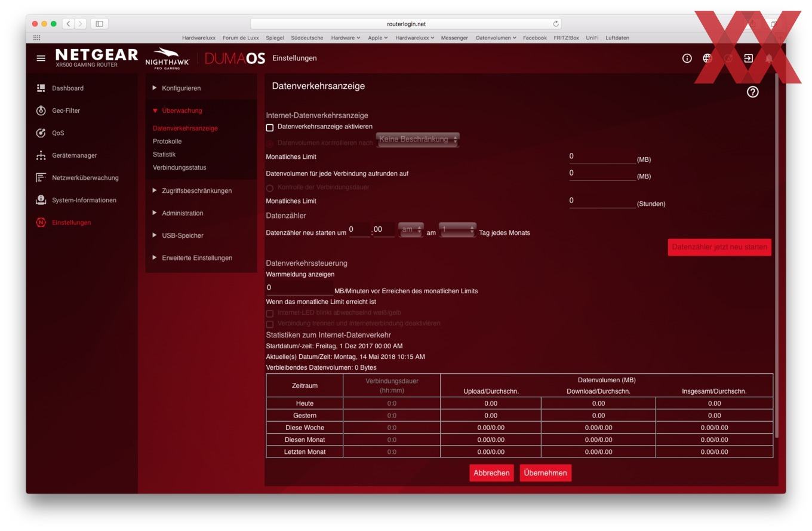This screenshot has height=531, width=812.
Task: Click the Gerätemanager sidebar icon
Action: tap(41, 155)
